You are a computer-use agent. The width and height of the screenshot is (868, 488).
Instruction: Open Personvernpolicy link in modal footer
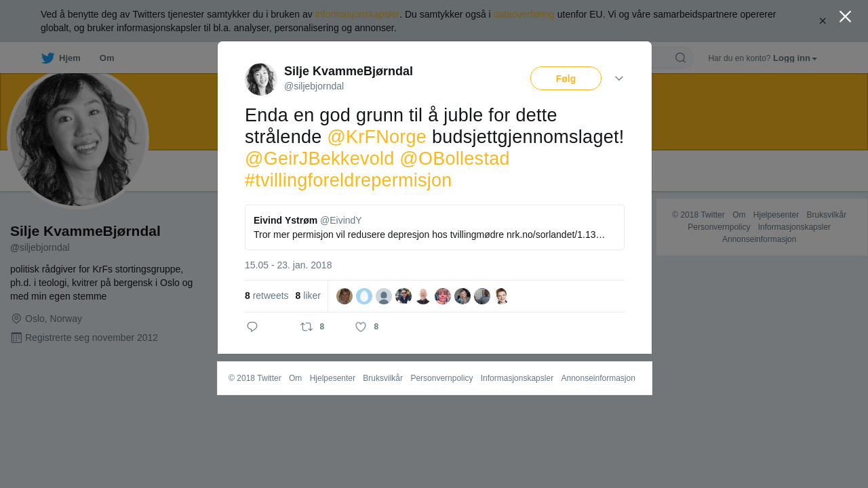pyautogui.click(x=441, y=378)
